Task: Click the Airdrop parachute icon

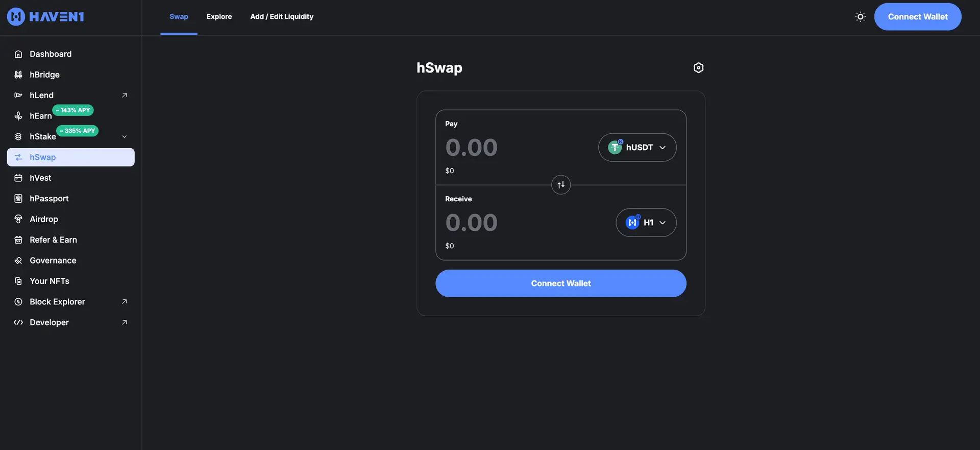Action: (18, 219)
